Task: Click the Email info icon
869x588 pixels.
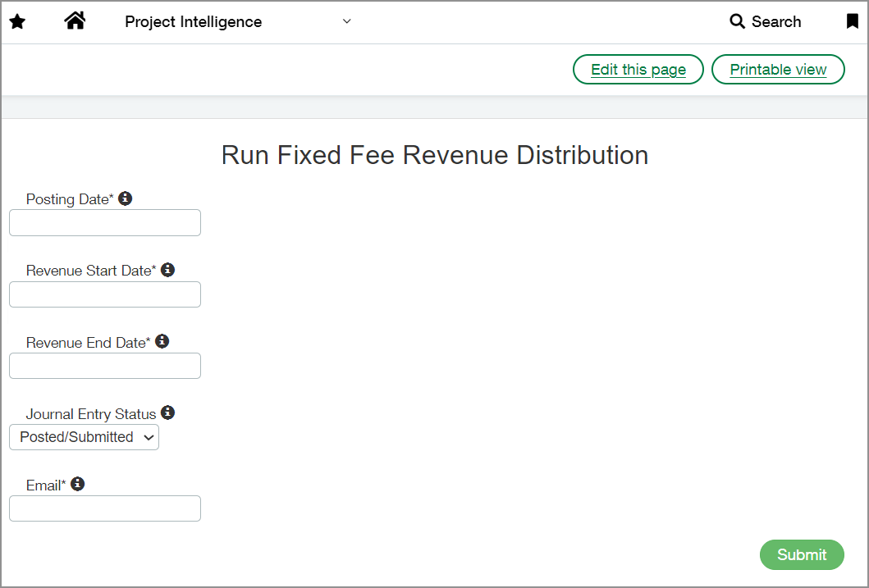Action: pos(78,484)
